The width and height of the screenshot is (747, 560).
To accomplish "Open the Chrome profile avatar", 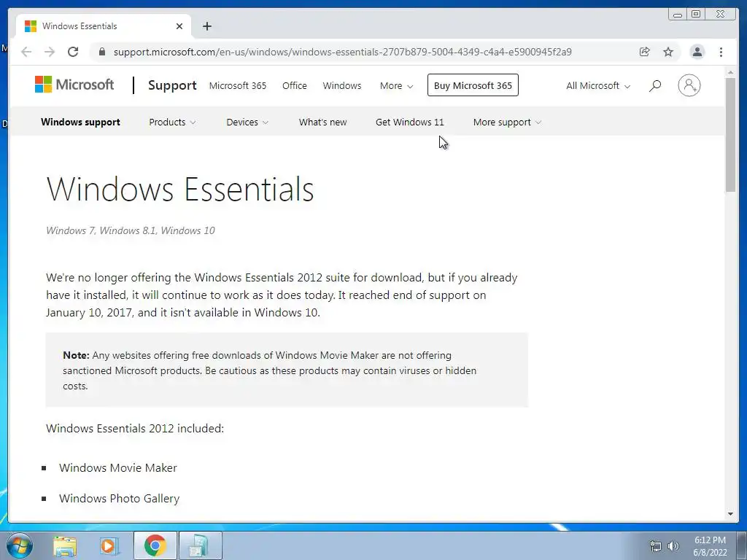I will [x=697, y=52].
